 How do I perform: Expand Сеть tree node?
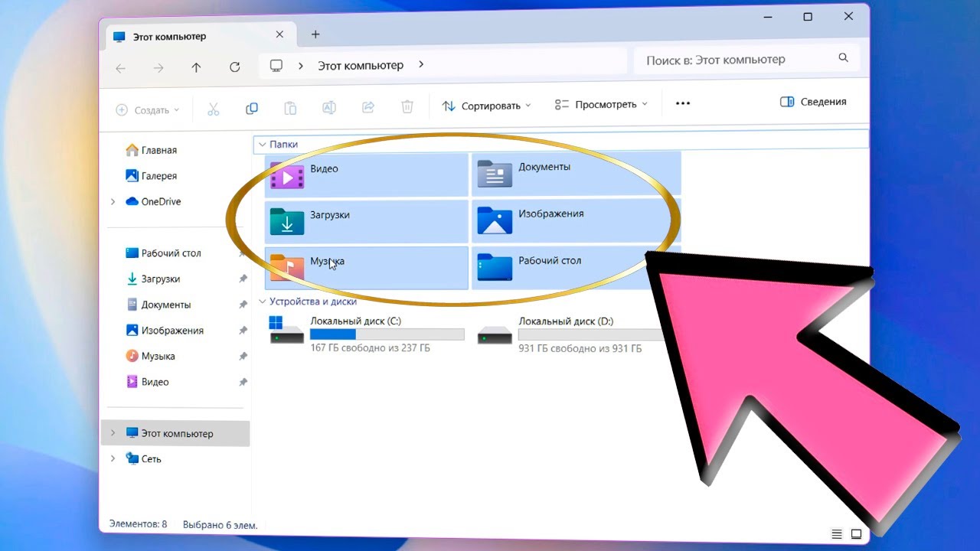(113, 458)
